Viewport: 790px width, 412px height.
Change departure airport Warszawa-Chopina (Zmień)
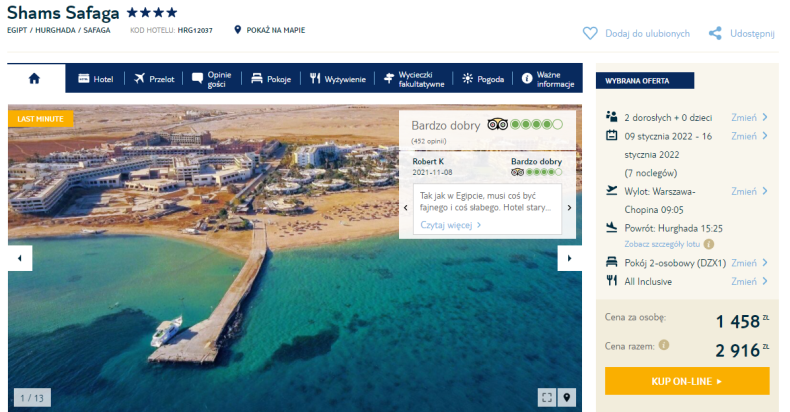tap(744, 191)
